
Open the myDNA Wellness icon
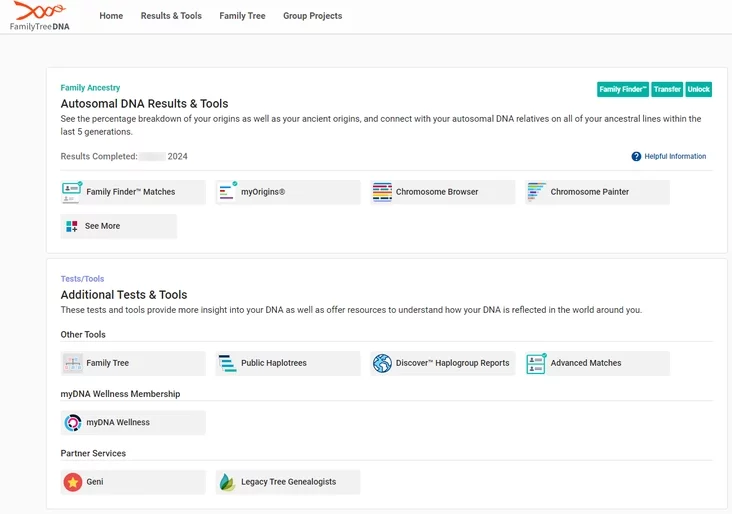coord(72,423)
